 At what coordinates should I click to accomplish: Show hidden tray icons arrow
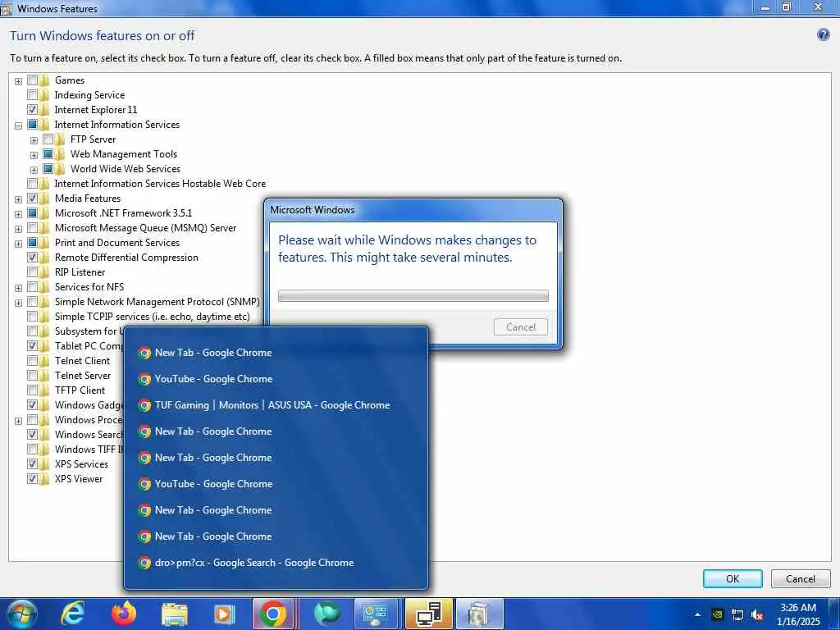(697, 614)
